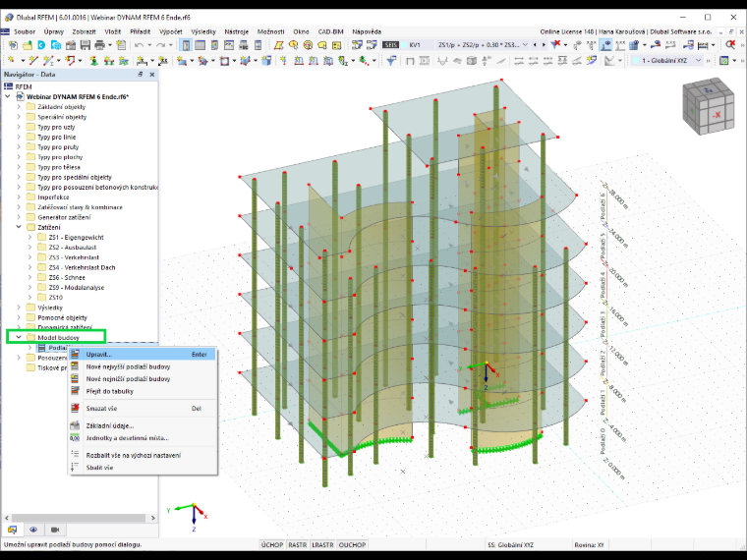Click the Dlubal cloud icon
Image resolution: width=747 pixels, height=560 pixels.
click(x=56, y=45)
